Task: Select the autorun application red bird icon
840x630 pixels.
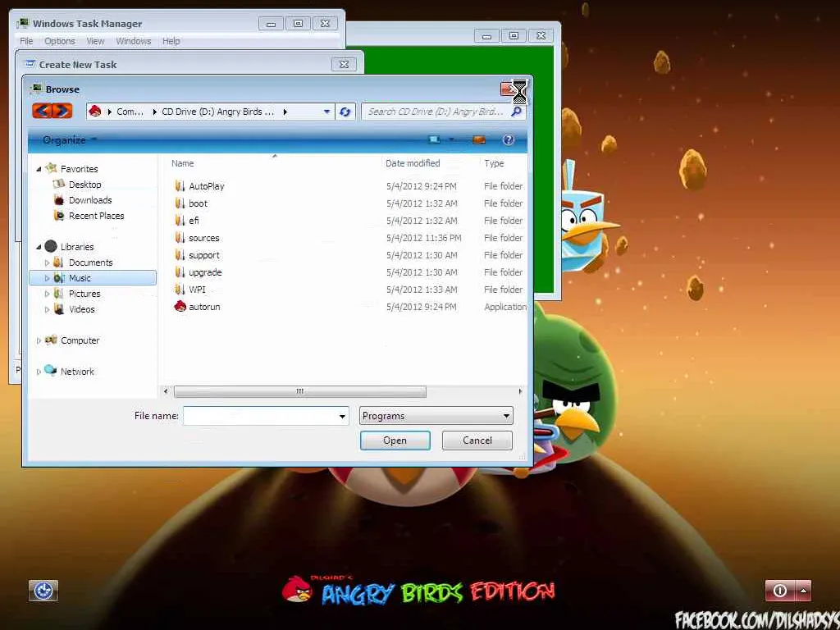Action: [x=180, y=307]
